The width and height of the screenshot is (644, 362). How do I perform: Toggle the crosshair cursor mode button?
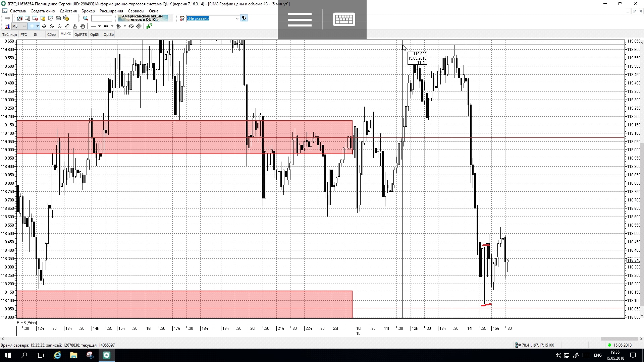[x=32, y=26]
